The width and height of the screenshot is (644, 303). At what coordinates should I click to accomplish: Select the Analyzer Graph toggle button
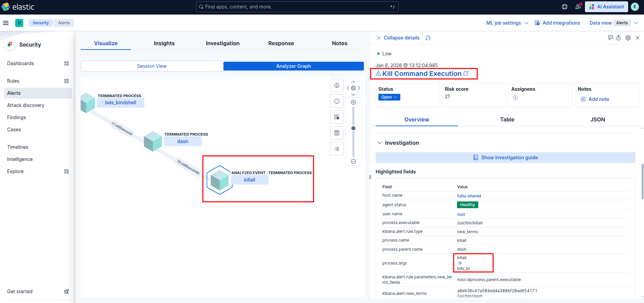293,66
